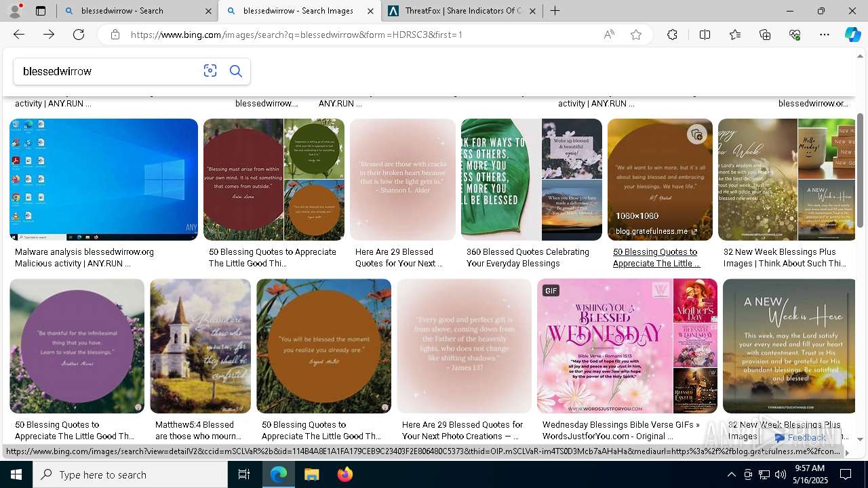Open 360 Blessed Quotes Celebrating link
This screenshot has height=488, width=868.
(528, 258)
